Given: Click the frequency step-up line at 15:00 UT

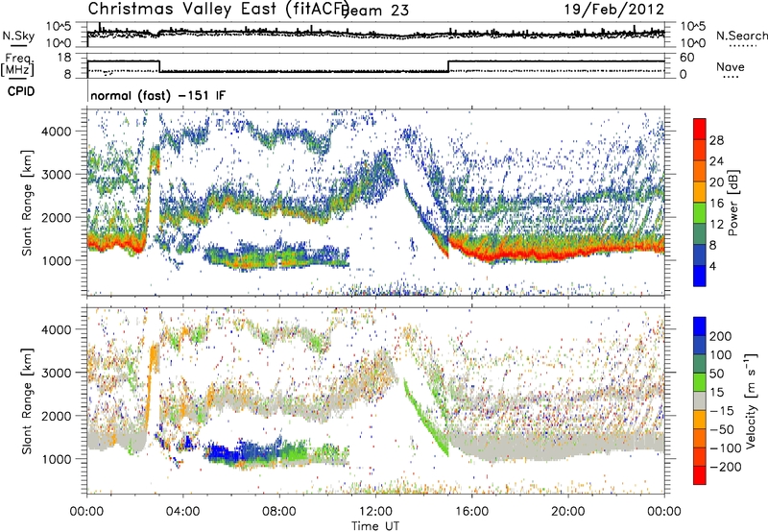Looking at the screenshot, I should (x=448, y=66).
